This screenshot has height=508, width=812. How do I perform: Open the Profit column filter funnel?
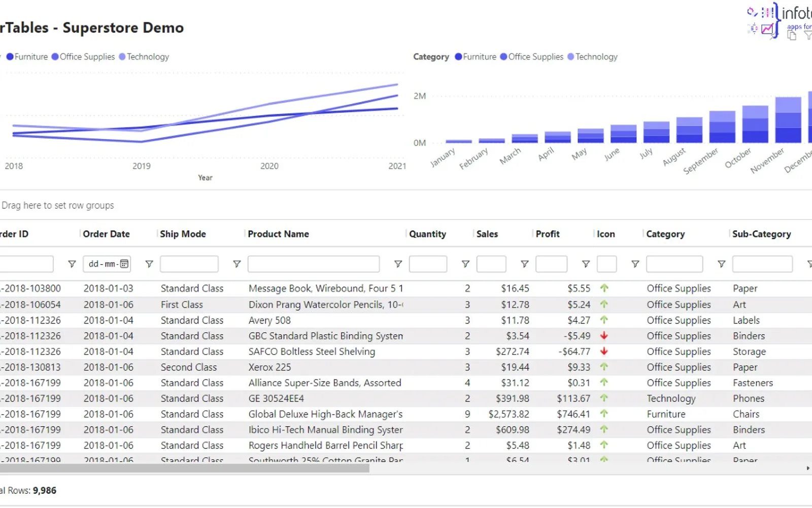point(586,264)
